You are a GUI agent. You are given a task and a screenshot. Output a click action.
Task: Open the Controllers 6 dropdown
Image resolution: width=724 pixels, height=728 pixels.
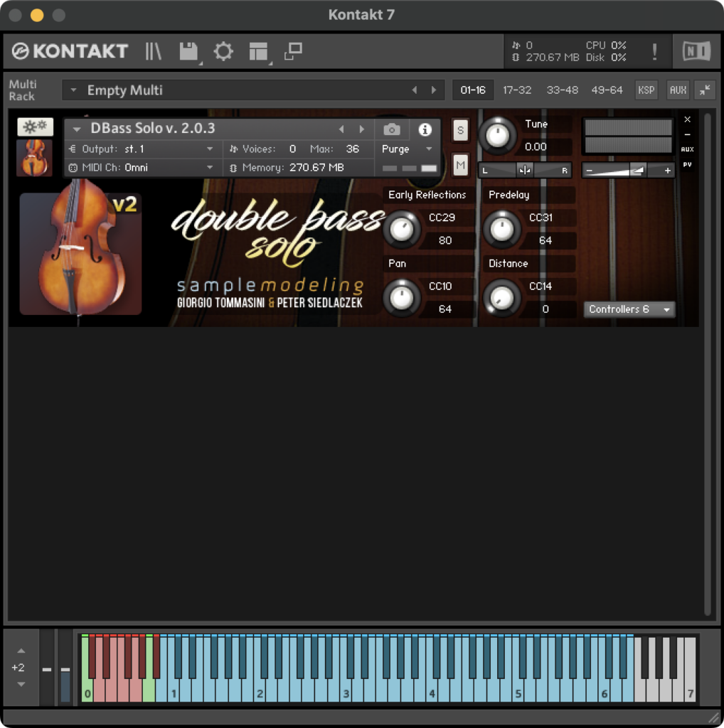pyautogui.click(x=629, y=309)
